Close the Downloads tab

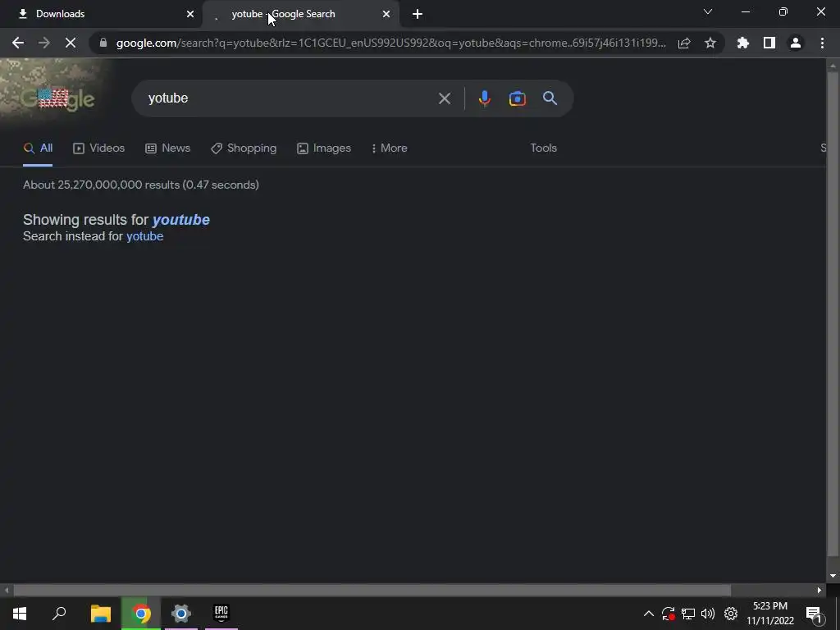coord(190,14)
